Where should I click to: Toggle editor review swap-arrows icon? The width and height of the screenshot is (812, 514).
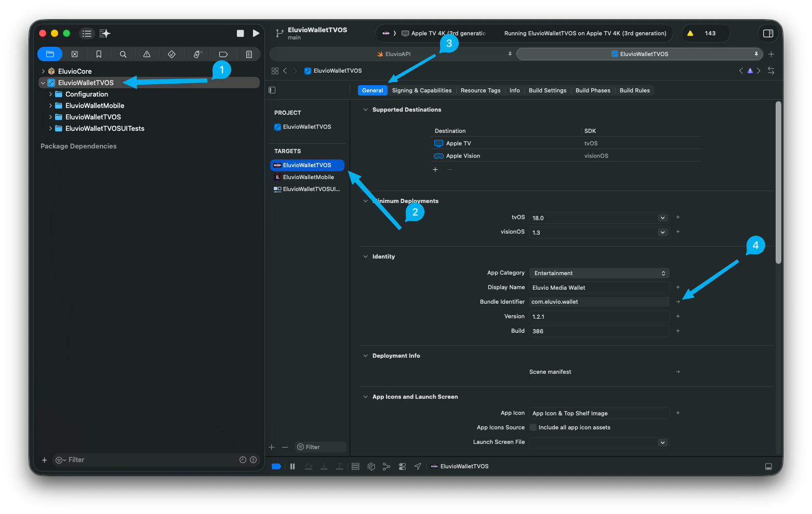tap(771, 71)
